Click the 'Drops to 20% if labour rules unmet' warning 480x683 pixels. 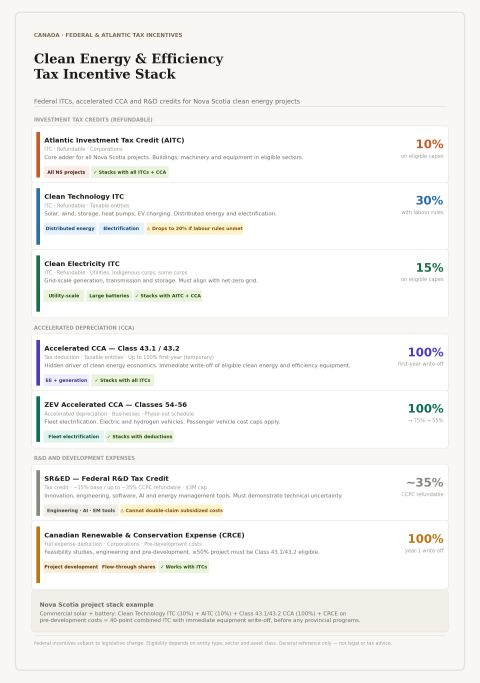(x=194, y=228)
